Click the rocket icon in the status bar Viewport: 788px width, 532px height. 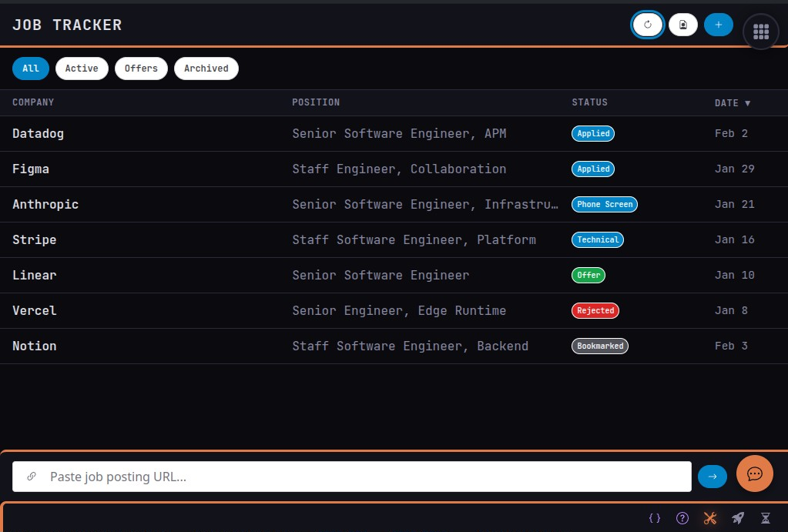click(737, 518)
